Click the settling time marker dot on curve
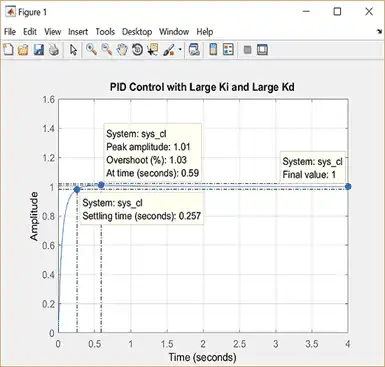This screenshot has width=385, height=367. (x=77, y=189)
